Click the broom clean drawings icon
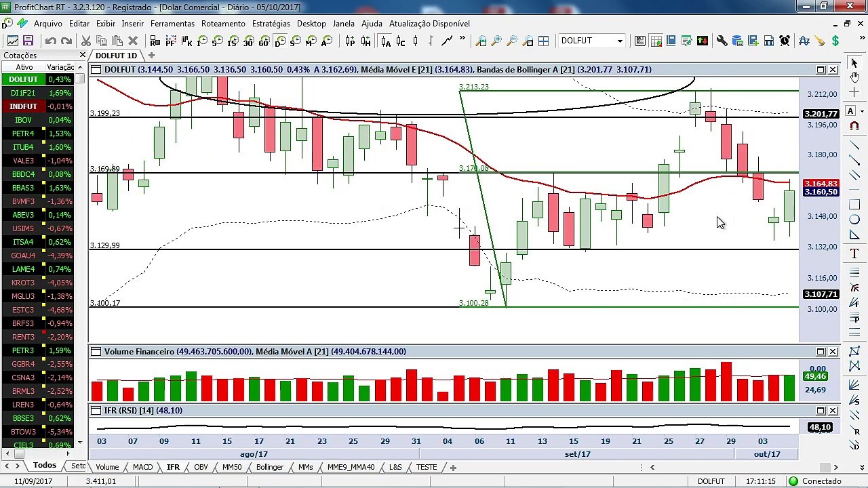This screenshot has width=868, height=488. (820, 41)
